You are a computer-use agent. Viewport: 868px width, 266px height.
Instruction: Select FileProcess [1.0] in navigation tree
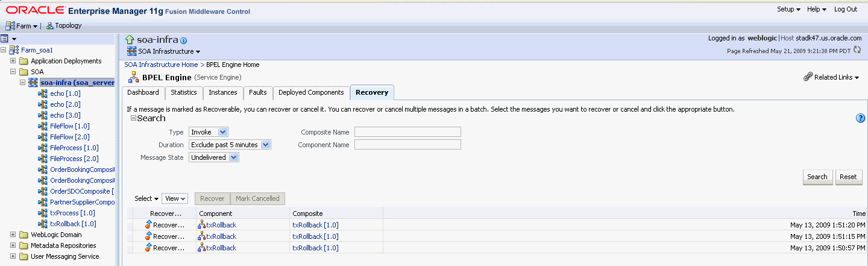[x=74, y=148]
